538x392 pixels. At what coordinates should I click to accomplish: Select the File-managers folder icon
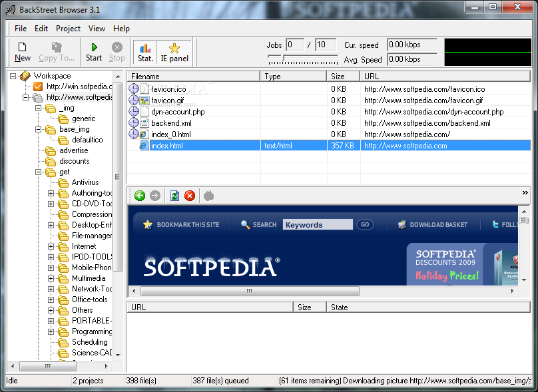(63, 236)
